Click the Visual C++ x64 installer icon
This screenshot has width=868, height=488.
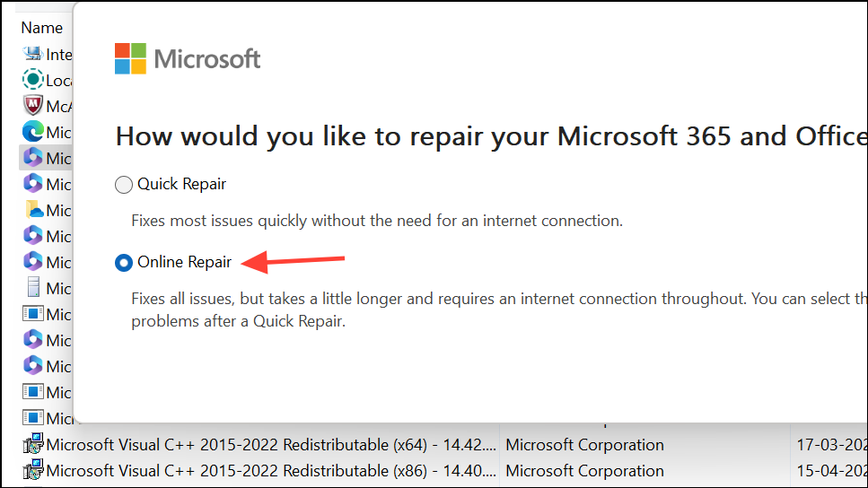point(33,444)
